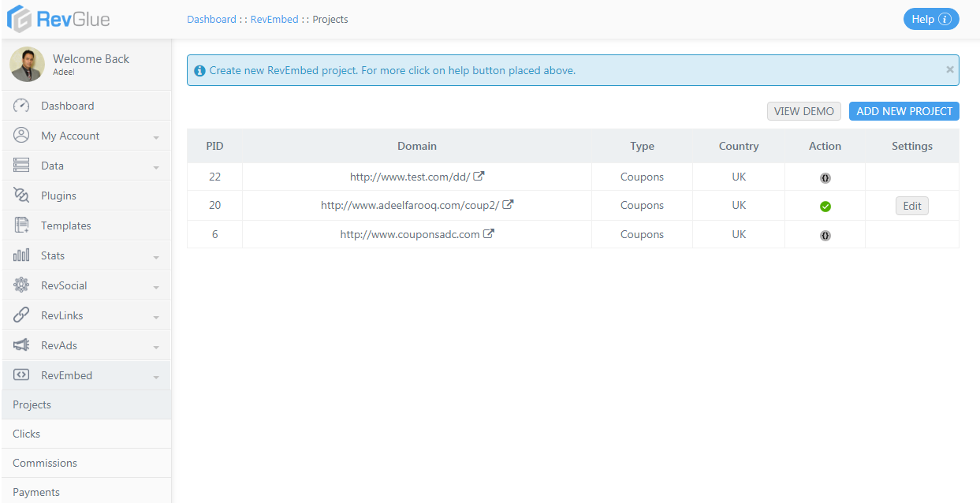
Task: Click the RevGlue logo icon
Action: (x=20, y=19)
